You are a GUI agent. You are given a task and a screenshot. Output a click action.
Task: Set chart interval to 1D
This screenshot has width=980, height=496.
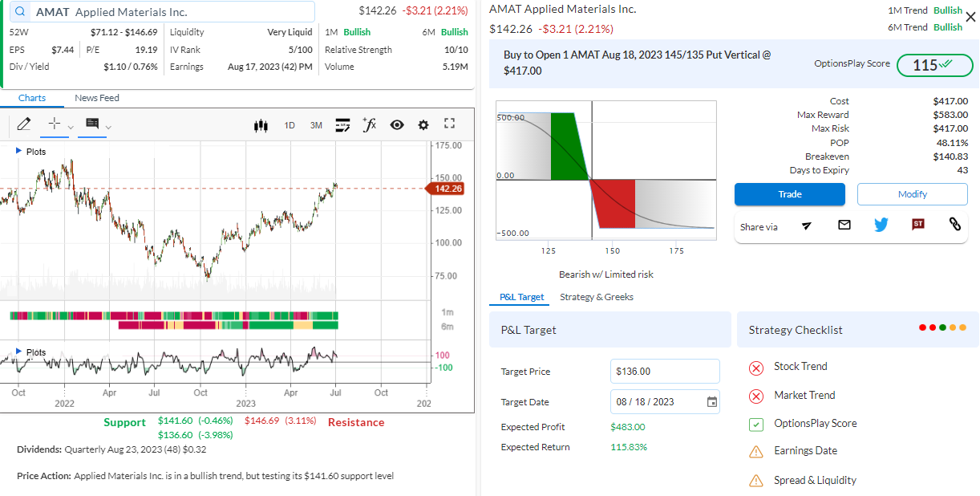click(290, 125)
